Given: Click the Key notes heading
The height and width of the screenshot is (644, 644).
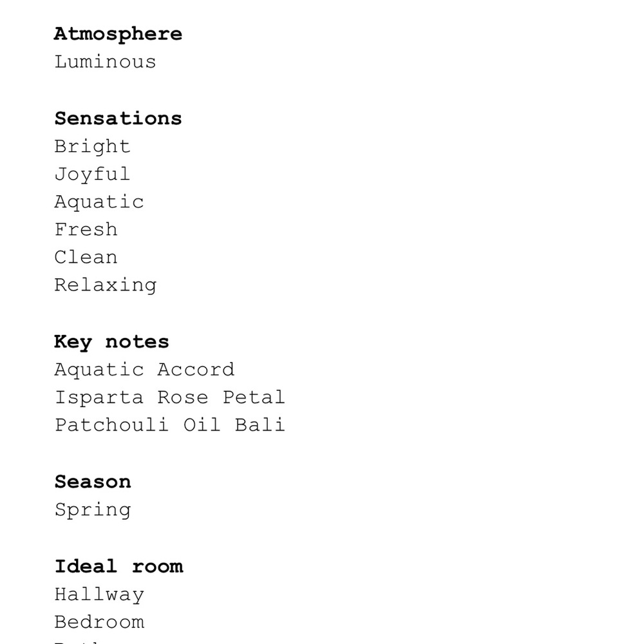Looking at the screenshot, I should pyautogui.click(x=111, y=343).
